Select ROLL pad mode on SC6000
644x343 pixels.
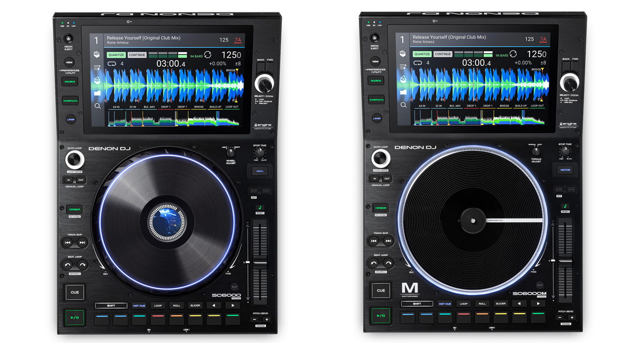(x=177, y=306)
